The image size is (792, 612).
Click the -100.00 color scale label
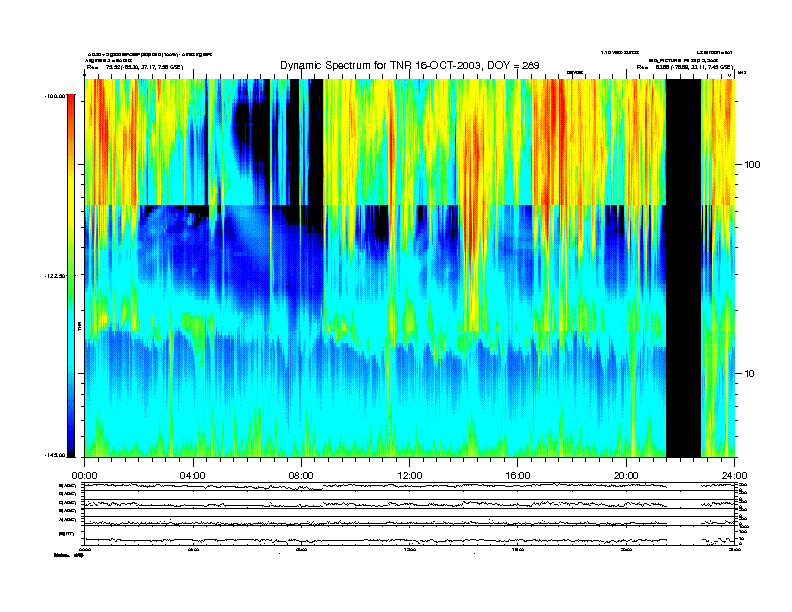point(55,96)
